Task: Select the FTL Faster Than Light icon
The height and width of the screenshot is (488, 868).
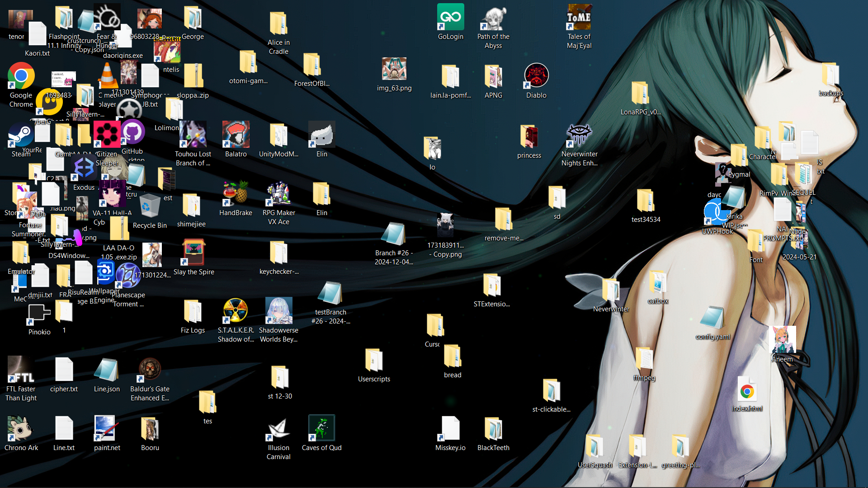Action: click(x=21, y=370)
